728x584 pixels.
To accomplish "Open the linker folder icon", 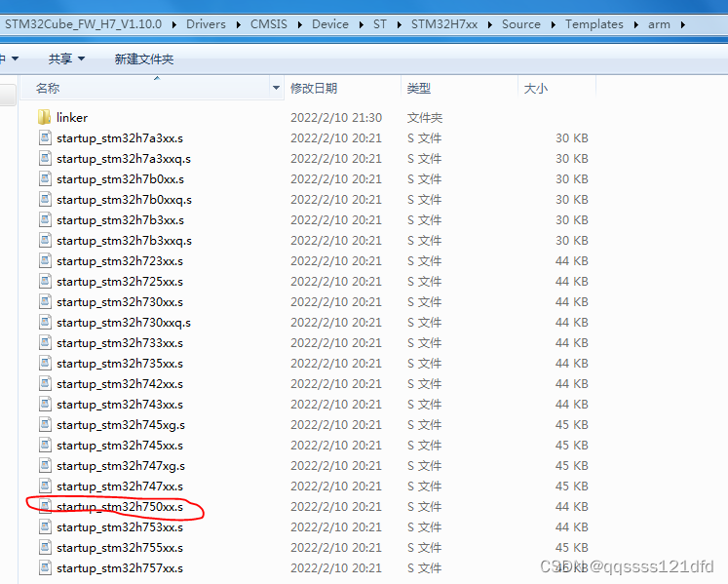I will pyautogui.click(x=44, y=117).
